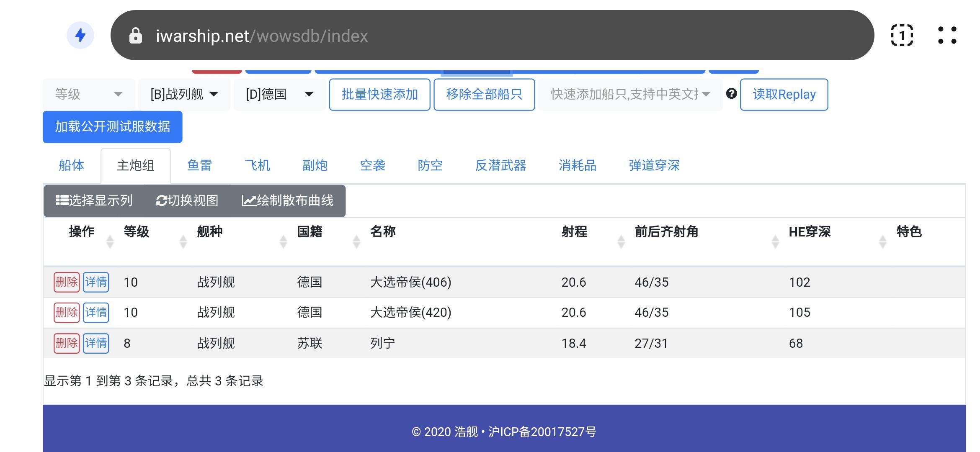Switch to the 鱼雷 tab

point(199,166)
